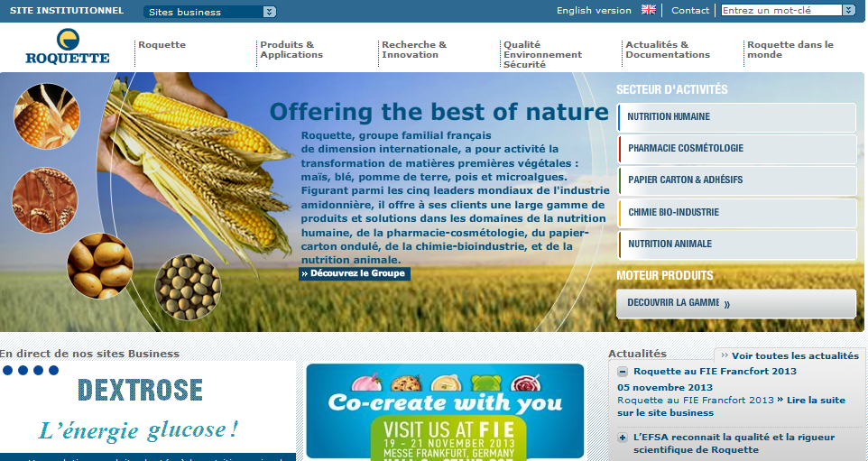Click Decouvrir la gamme button
This screenshot has width=868, height=461.
[737, 303]
